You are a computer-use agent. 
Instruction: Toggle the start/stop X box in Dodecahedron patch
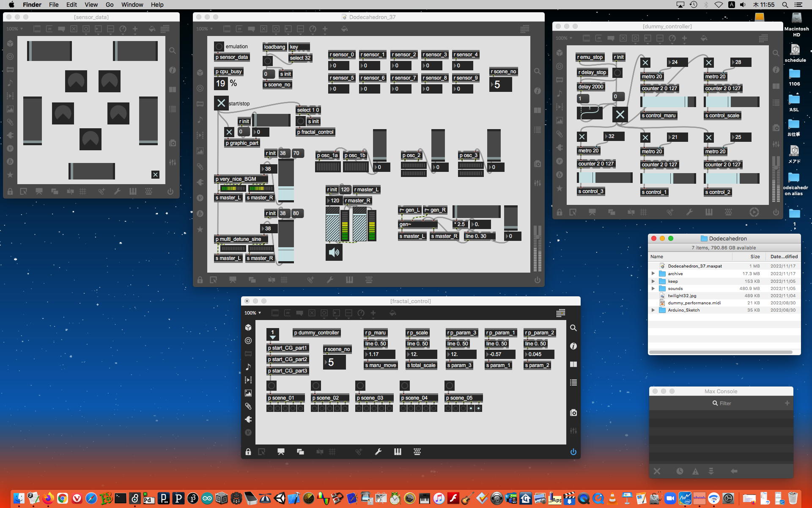click(x=221, y=103)
